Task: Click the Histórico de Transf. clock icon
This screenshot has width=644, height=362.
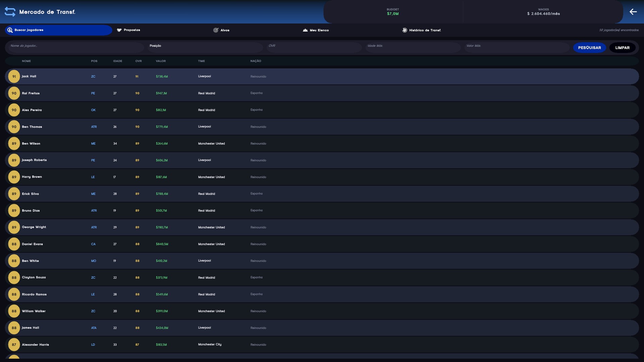Action: pyautogui.click(x=405, y=30)
